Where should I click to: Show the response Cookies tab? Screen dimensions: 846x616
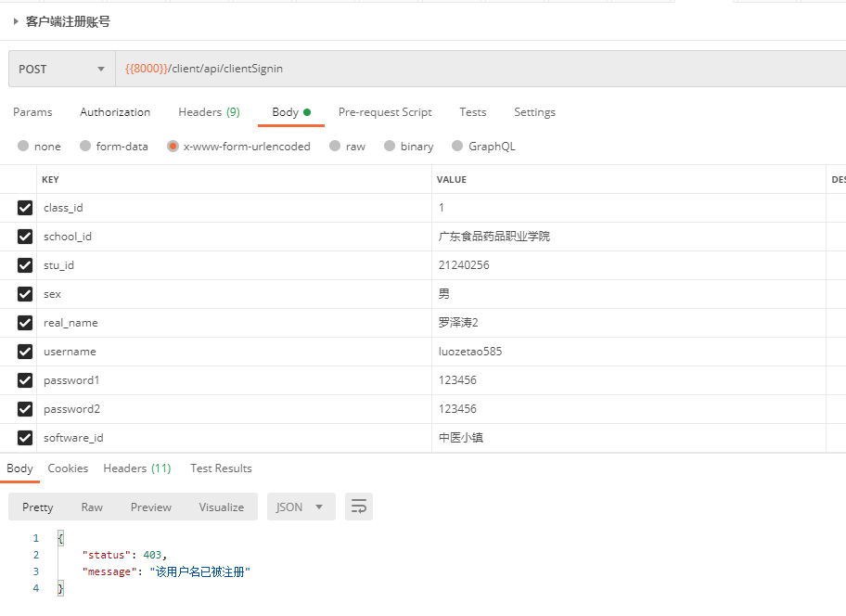click(68, 468)
